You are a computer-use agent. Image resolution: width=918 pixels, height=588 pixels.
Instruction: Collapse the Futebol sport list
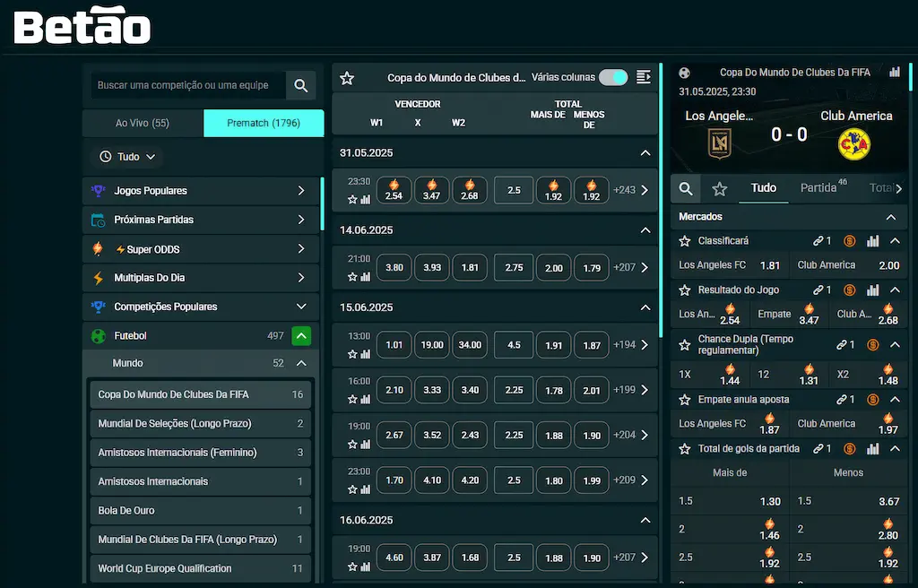coord(301,336)
